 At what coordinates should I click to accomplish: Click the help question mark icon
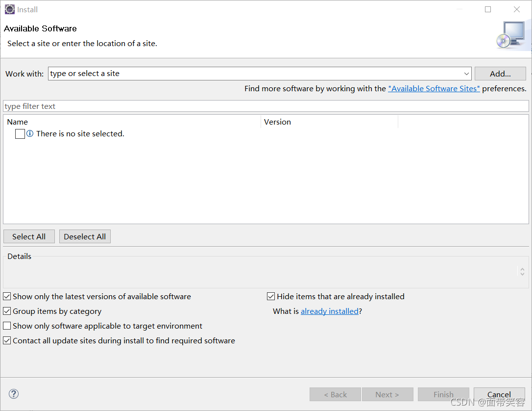click(14, 394)
